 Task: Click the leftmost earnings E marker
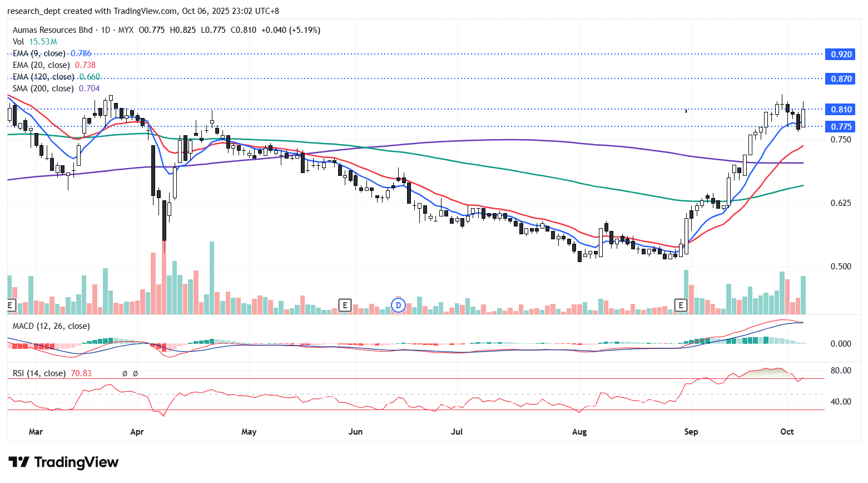pos(9,305)
